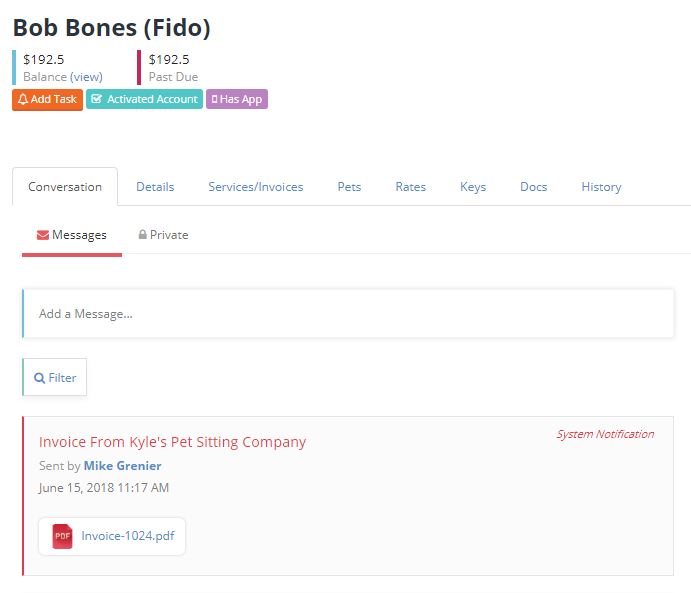The image size is (691, 593).
Task: Switch to the Services/Invoices tab
Action: (256, 187)
